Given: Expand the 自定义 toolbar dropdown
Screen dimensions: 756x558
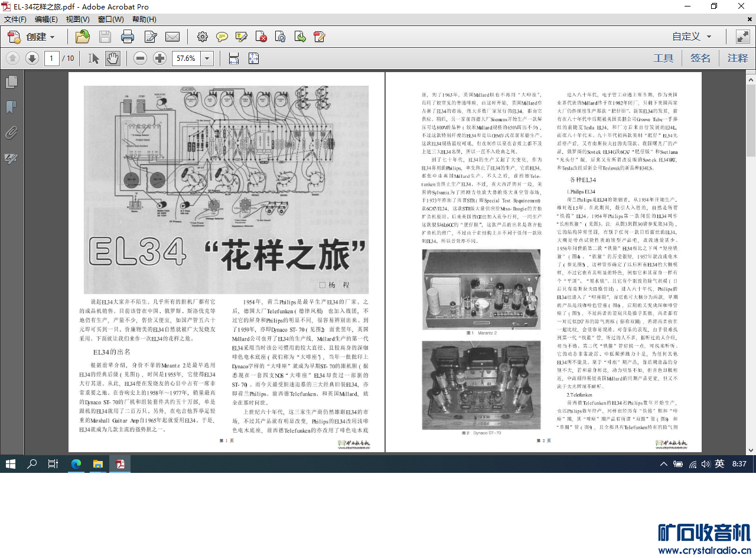Looking at the screenshot, I should (x=692, y=37).
